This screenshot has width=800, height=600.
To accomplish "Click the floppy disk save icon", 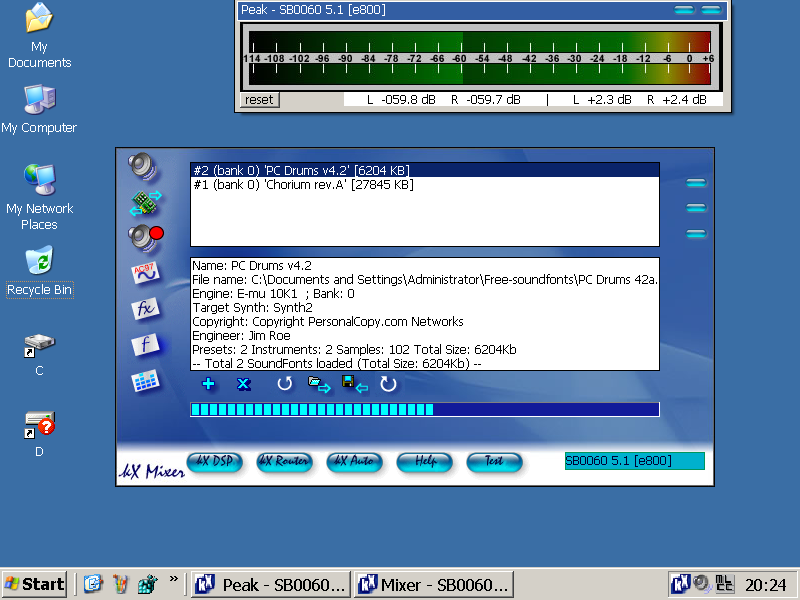I will (x=355, y=384).
